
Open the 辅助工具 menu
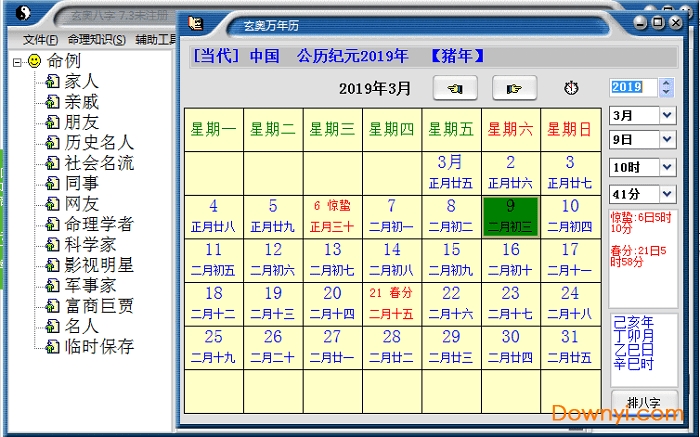click(x=155, y=40)
